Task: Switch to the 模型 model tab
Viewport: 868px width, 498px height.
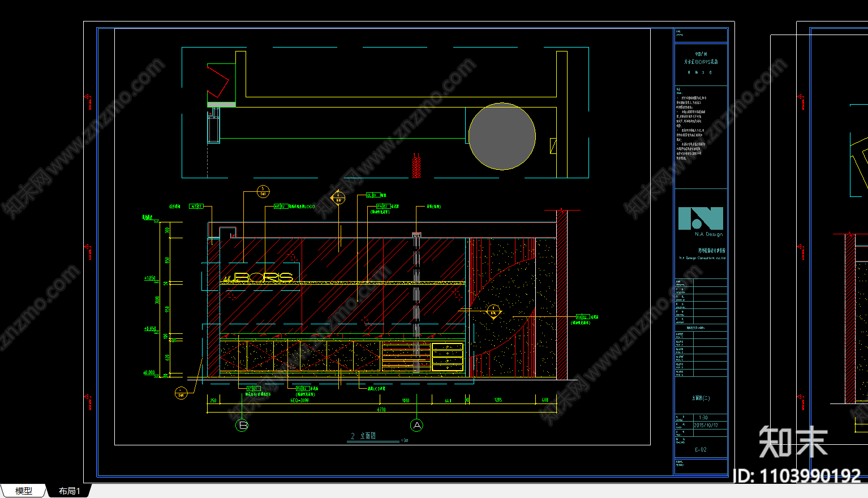Action: (24, 491)
